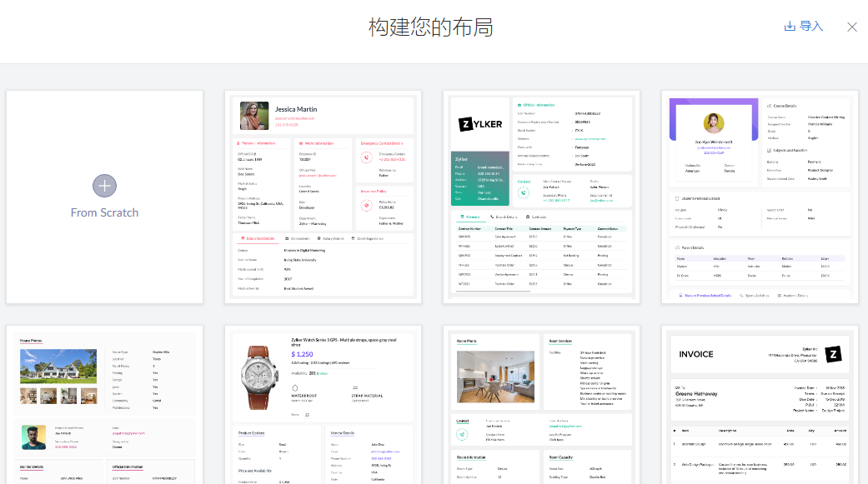
Task: Click Jocelyn Westervelt's round avatar
Action: tap(713, 123)
